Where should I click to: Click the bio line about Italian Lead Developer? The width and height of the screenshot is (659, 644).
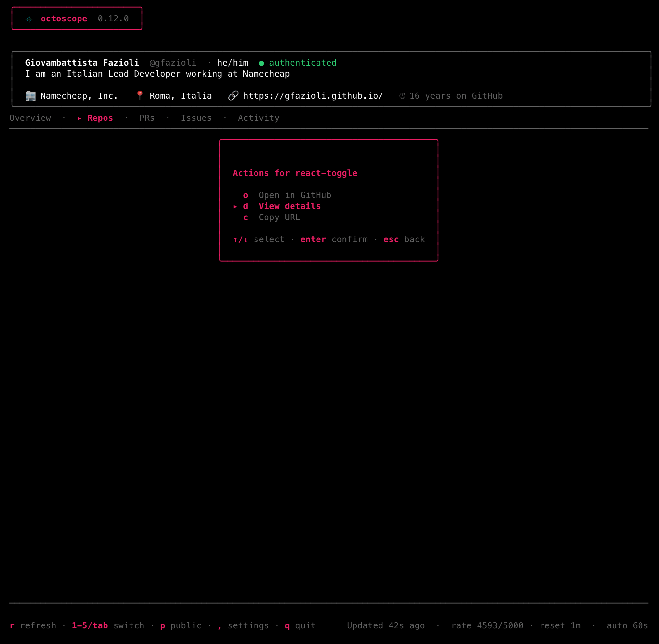(x=157, y=74)
